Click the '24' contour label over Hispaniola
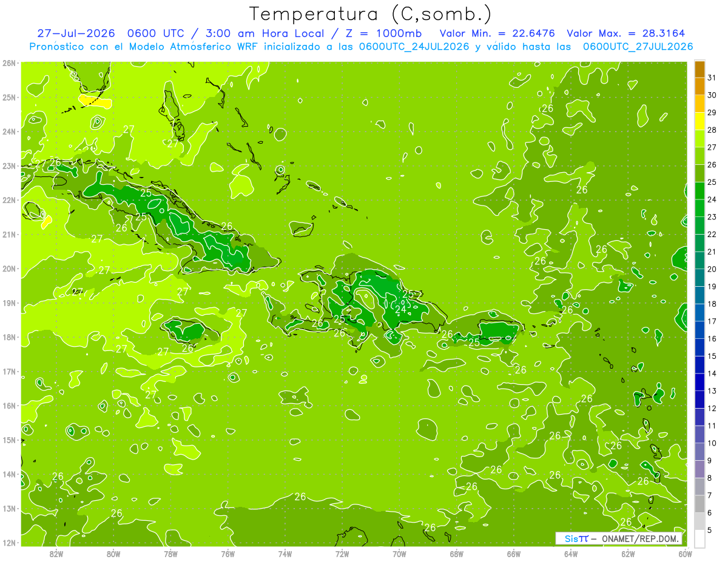The image size is (728, 562). [x=400, y=310]
